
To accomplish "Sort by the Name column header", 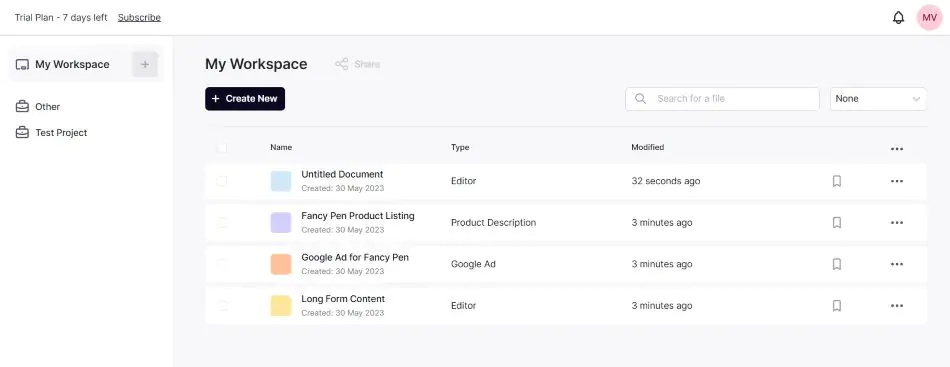I will [281, 147].
